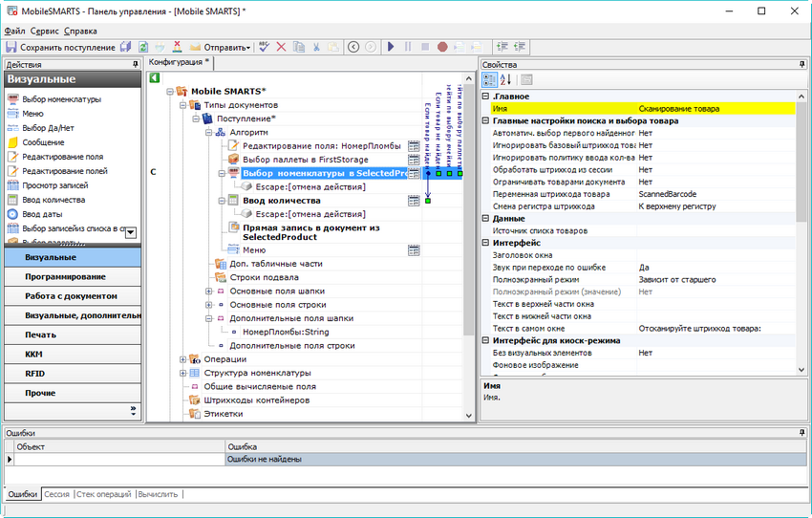Screen dimensions: 812x518
Task: Collapse the Типы документов node
Action: pos(182,105)
